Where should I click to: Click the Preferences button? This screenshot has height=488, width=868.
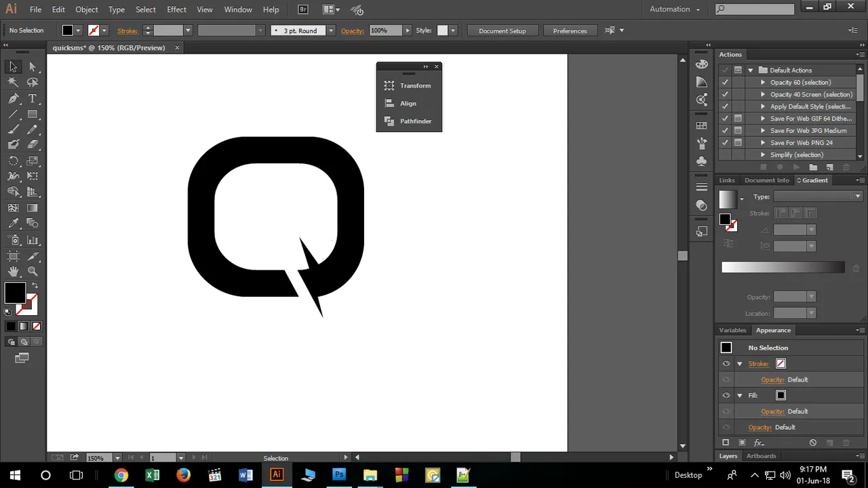coord(570,30)
